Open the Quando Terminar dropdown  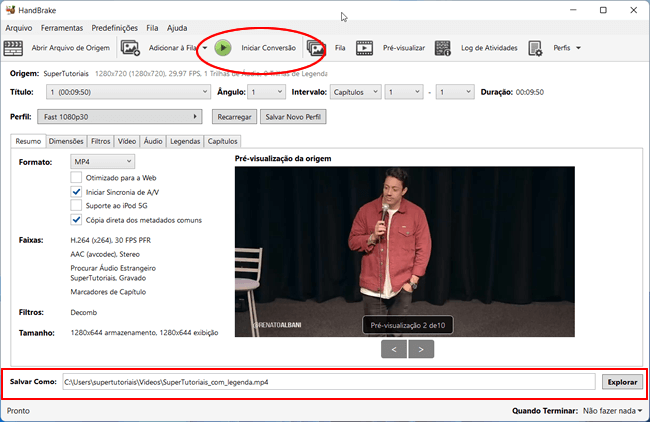point(612,410)
